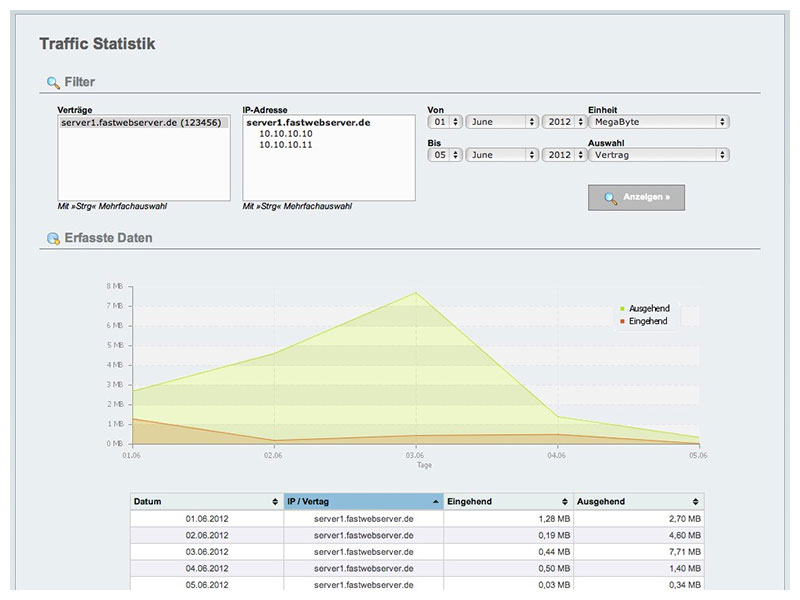Click the Erfasste Daten section heading
Screen dimensions: 800x600
coord(108,238)
